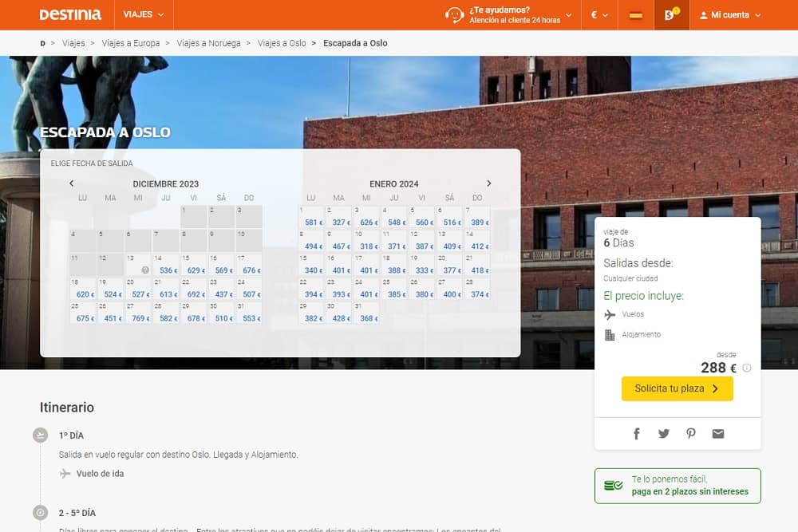Click the Solicita tu plaza button
The height and width of the screenshot is (532, 798).
click(x=677, y=388)
